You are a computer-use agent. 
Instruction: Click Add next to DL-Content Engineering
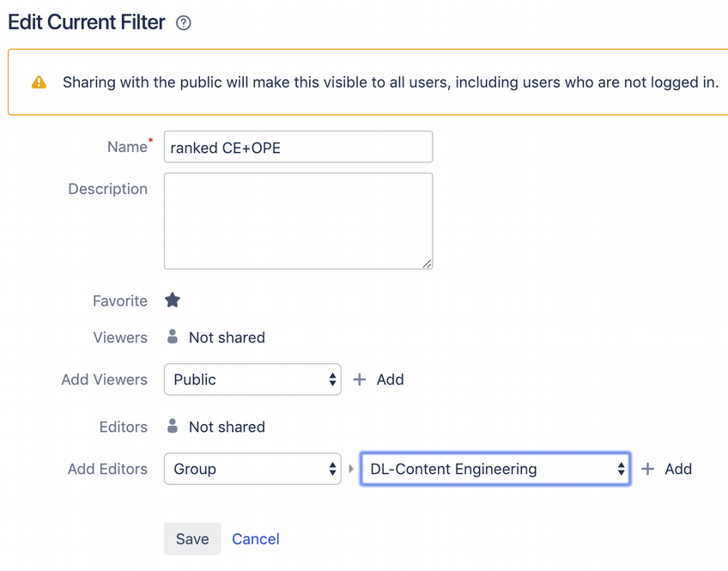(x=667, y=469)
